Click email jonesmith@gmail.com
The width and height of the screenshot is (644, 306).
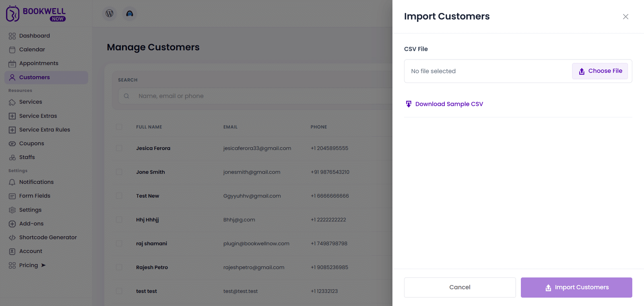[252, 172]
